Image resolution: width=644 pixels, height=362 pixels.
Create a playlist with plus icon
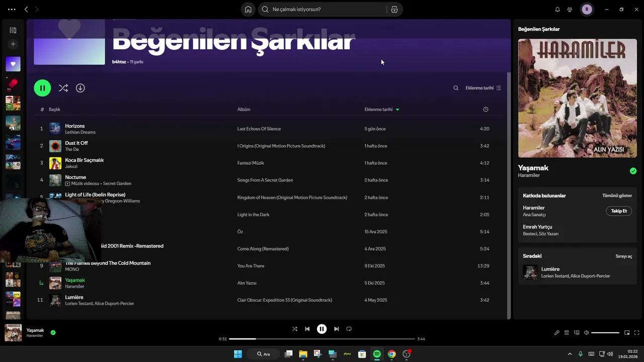coord(13,44)
